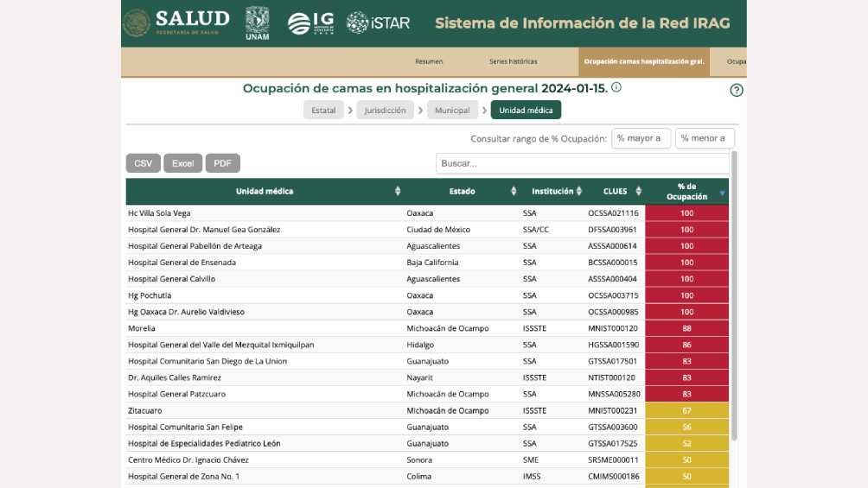Sort by Estado column arrows
The height and width of the screenshot is (488, 868).
pyautogui.click(x=514, y=192)
